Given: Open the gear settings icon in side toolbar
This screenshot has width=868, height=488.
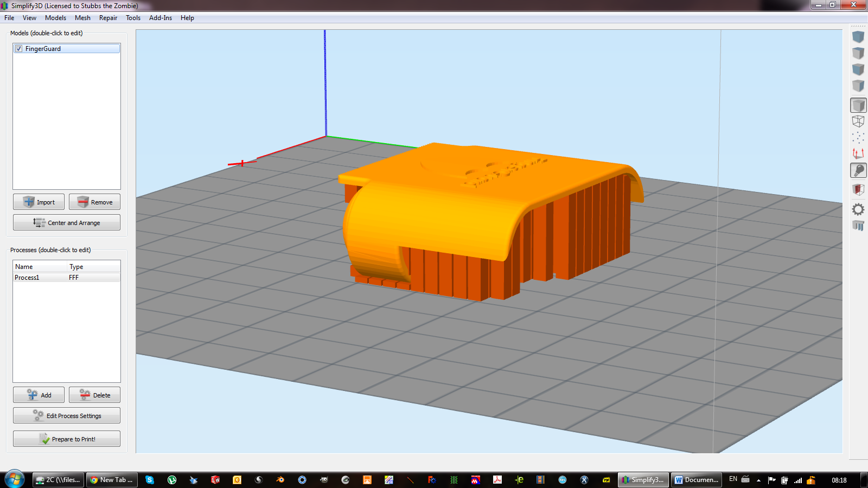Looking at the screenshot, I should point(858,209).
